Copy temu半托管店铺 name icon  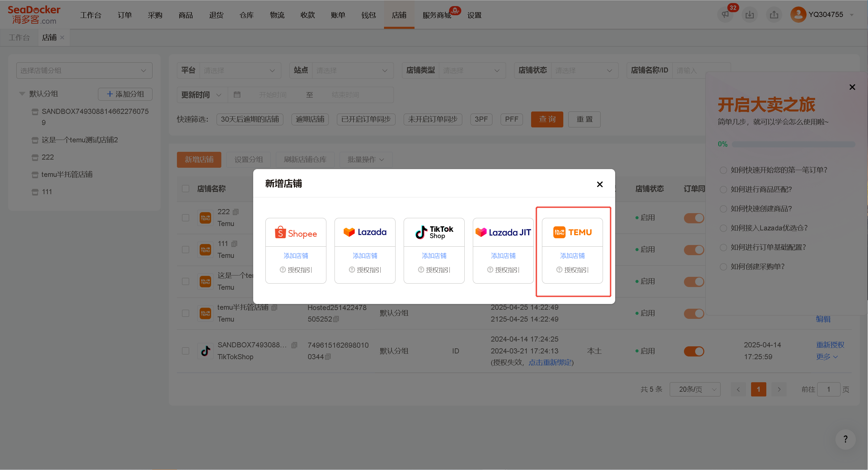[x=274, y=307]
